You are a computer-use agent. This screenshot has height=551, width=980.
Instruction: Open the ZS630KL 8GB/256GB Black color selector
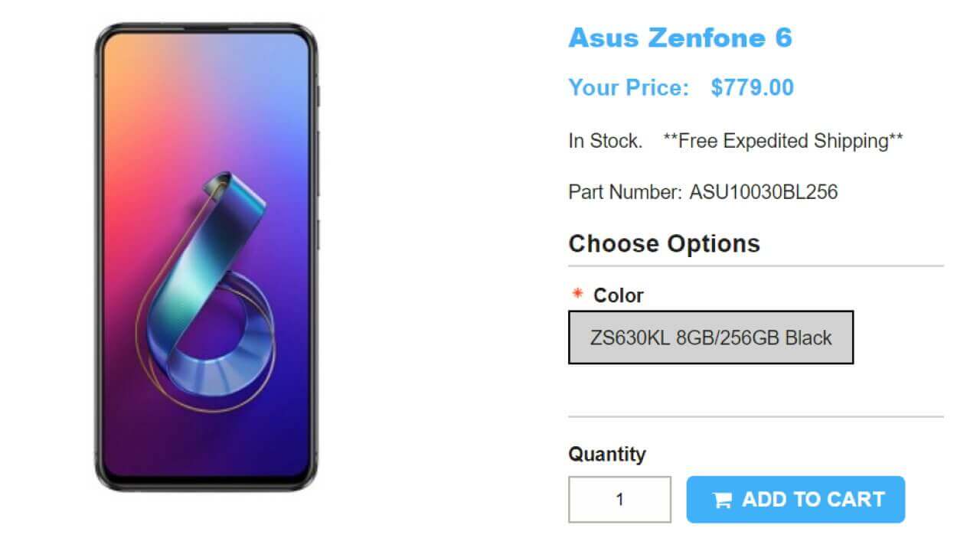tap(710, 337)
